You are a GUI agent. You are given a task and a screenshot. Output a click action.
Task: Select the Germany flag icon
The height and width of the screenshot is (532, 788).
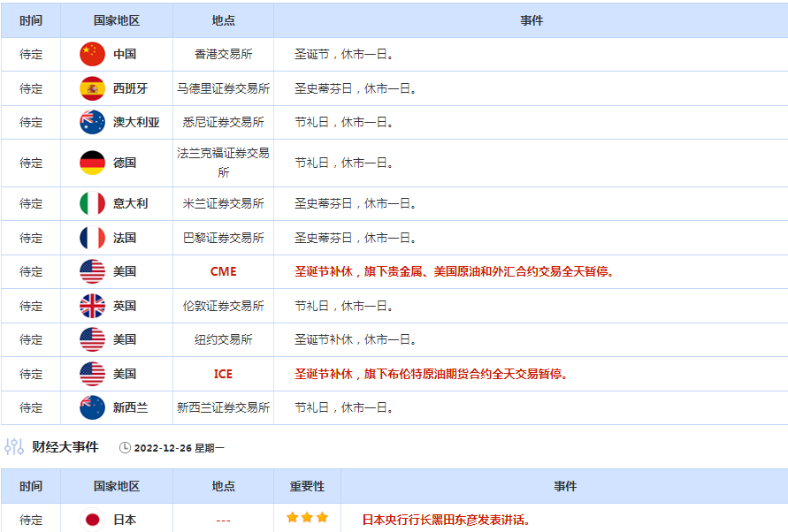click(92, 163)
